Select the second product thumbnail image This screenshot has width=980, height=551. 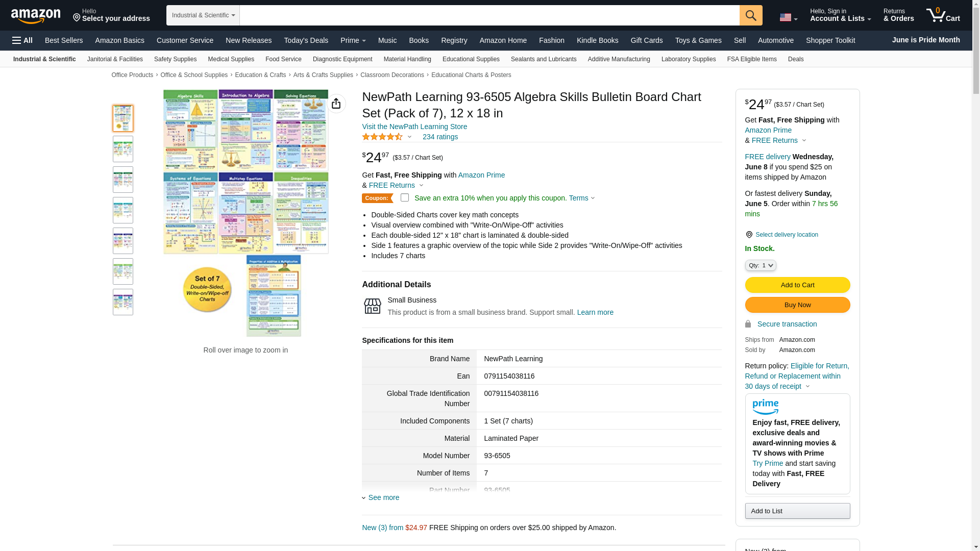tap(123, 149)
